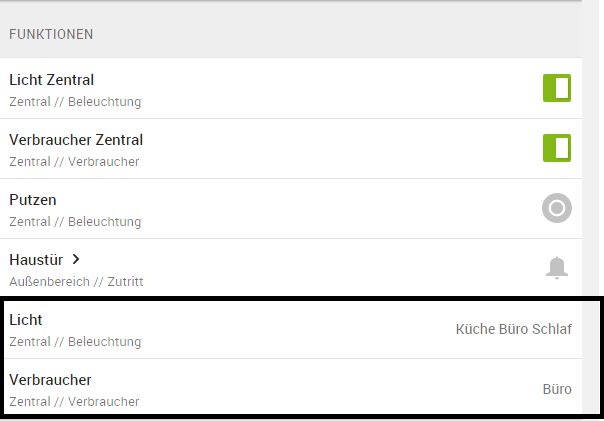
Task: Open the Licht Zentral function title
Action: coord(51,80)
